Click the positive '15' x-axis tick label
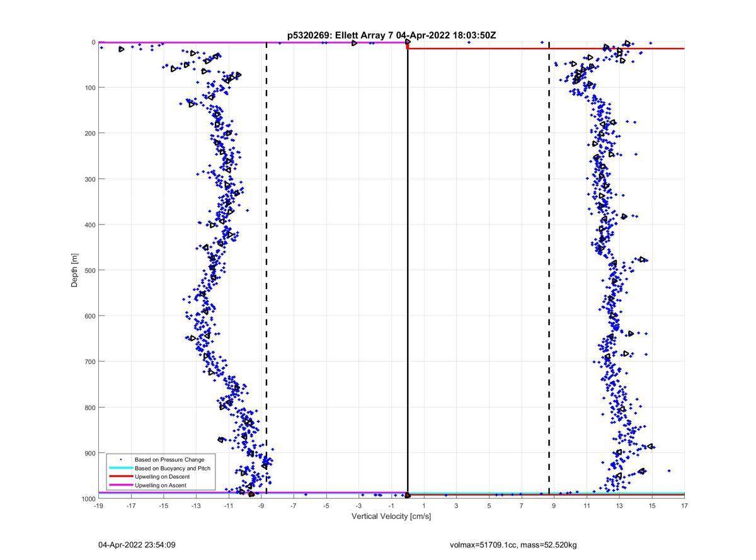This screenshot has height=560, width=756. (652, 505)
